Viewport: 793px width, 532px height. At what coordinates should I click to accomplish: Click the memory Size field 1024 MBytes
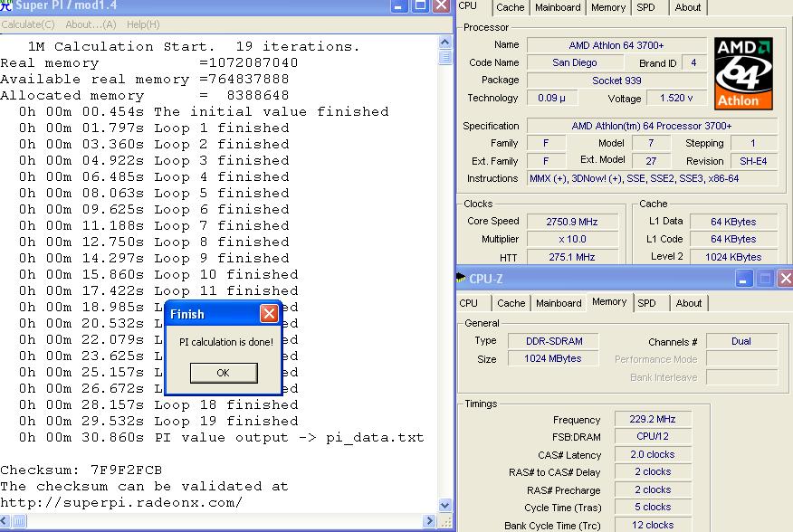[554, 358]
